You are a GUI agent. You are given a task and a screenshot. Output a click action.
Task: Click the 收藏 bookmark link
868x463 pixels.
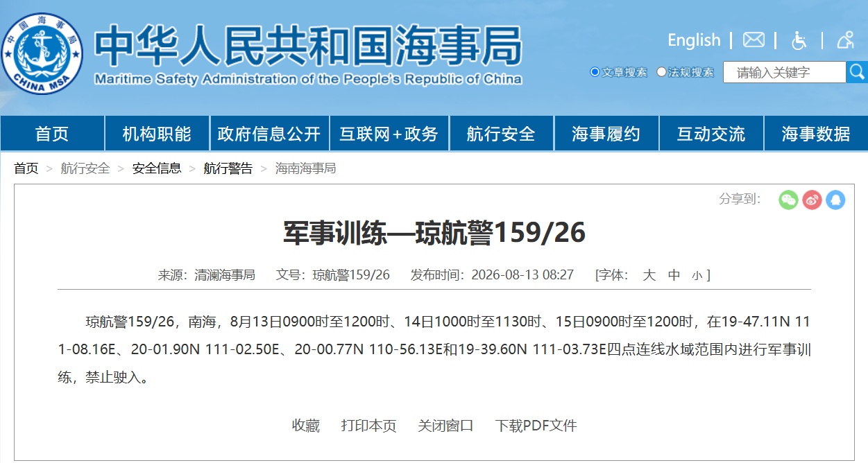pos(306,426)
